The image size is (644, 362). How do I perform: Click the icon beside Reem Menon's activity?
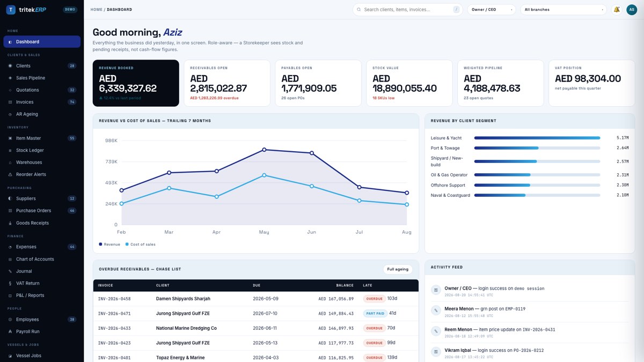click(x=436, y=331)
